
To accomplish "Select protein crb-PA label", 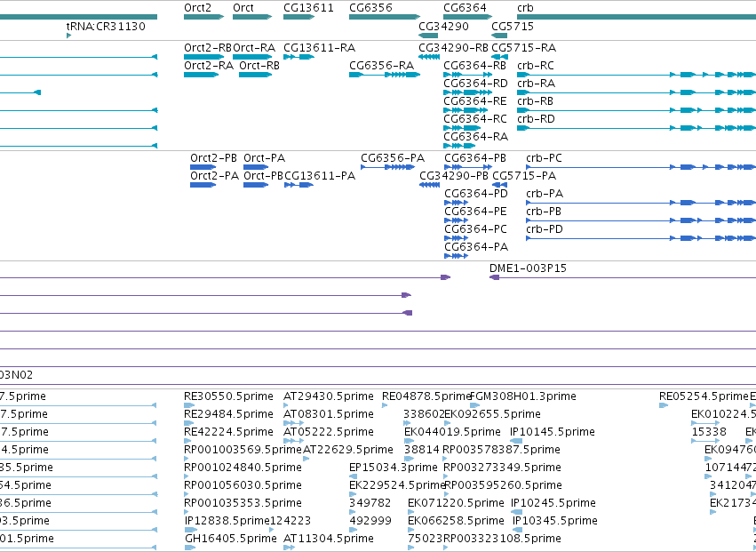I will 545,194.
